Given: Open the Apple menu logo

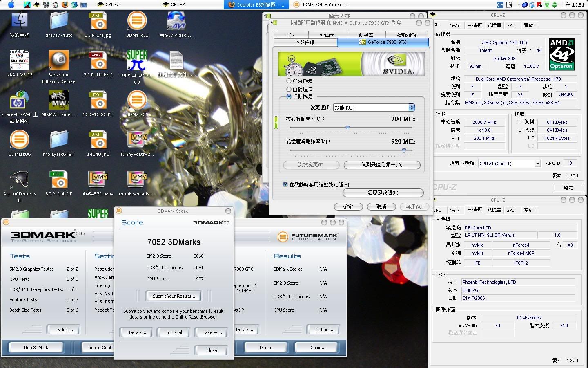Looking at the screenshot, I should pyautogui.click(x=11, y=4).
